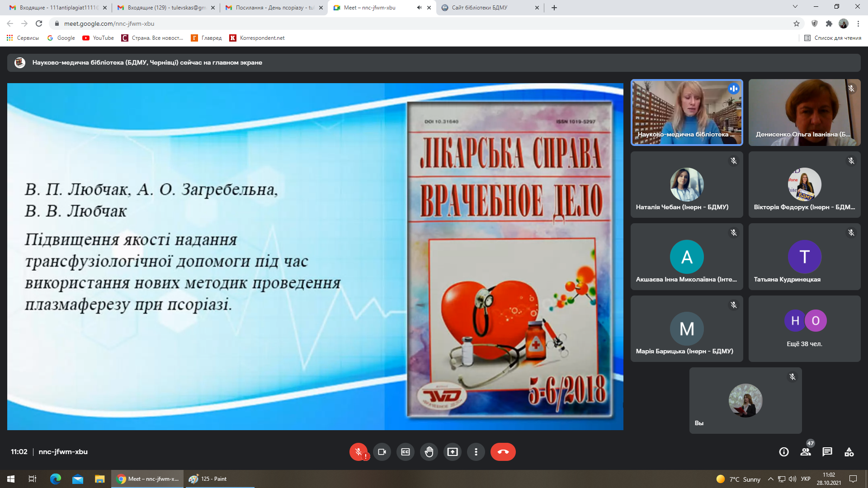This screenshot has height=488, width=868.
Task: Open the Activities shapes icon
Action: 849,451
